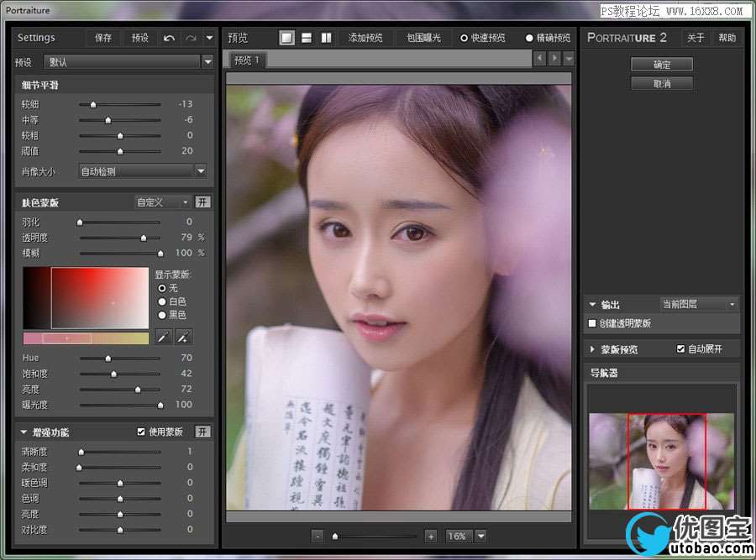Viewport: 756px width, 560px height.
Task: Click the red saturation color picker square
Action: (x=100, y=298)
